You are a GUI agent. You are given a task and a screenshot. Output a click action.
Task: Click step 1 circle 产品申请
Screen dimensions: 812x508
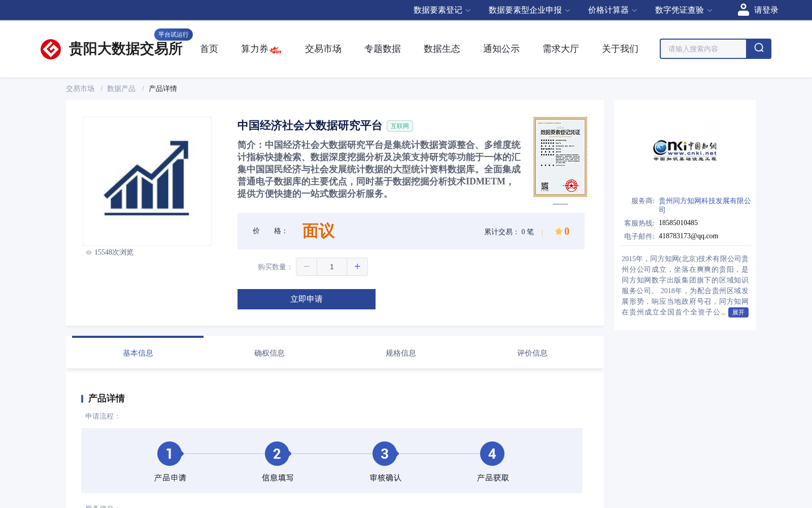coord(170,454)
